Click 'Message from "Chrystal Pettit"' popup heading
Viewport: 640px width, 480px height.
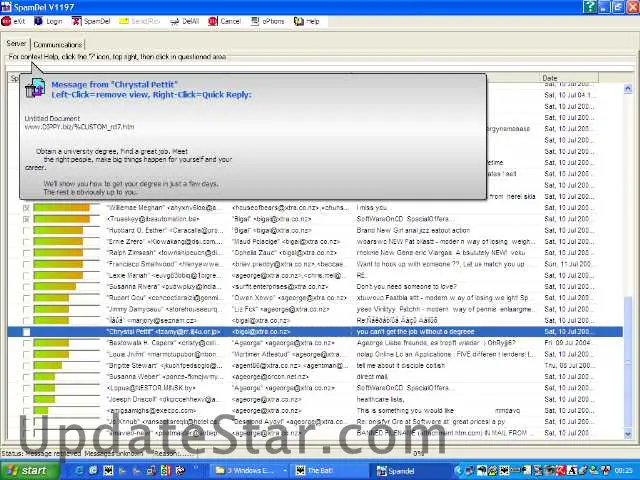114,84
